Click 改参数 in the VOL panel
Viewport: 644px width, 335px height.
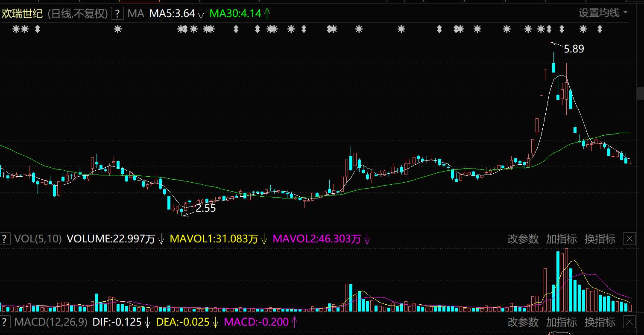point(523,239)
